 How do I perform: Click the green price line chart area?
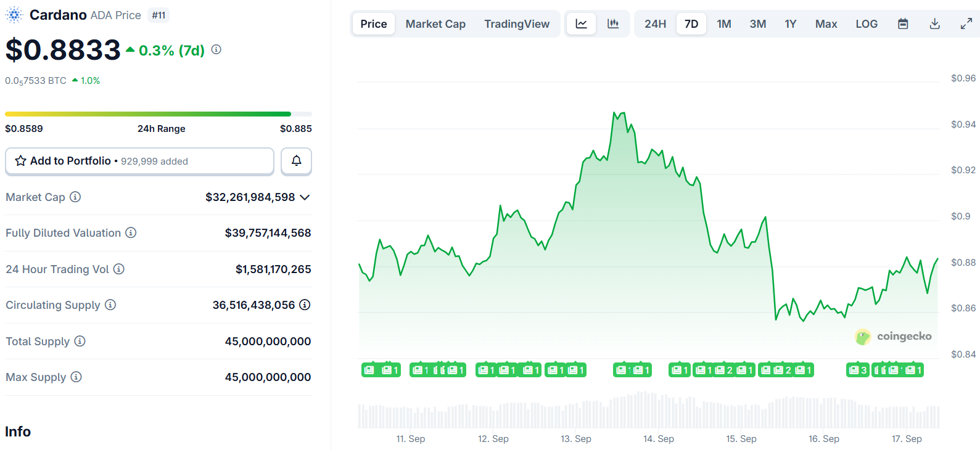pos(648,234)
